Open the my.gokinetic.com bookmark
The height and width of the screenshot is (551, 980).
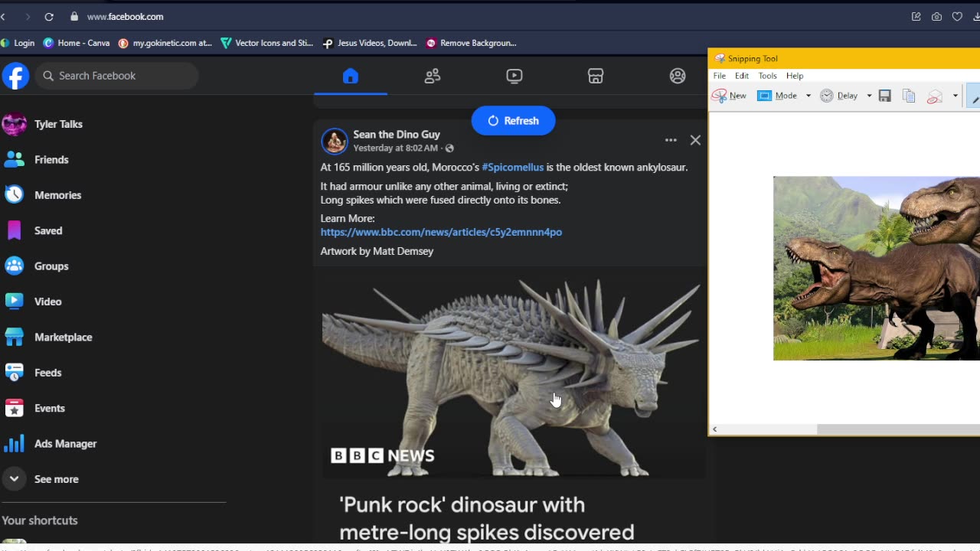[x=165, y=43]
